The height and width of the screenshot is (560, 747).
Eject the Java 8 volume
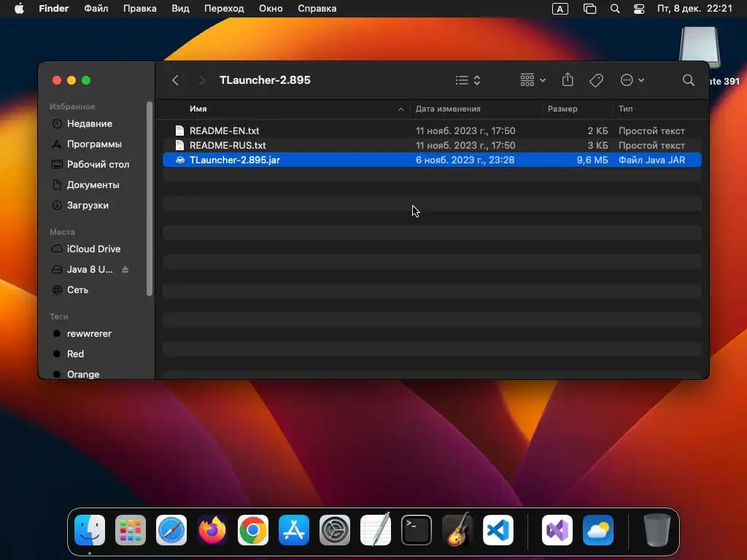(x=125, y=270)
